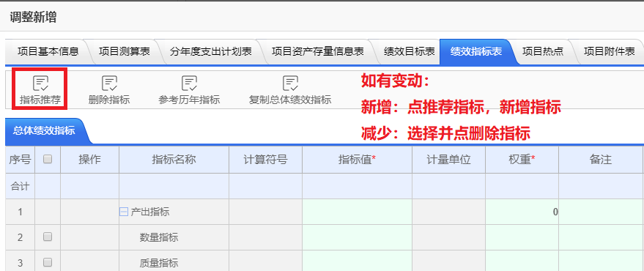The height and width of the screenshot is (271, 644).
Task: Go to 项目资产存量信息表 tab
Action: click(x=317, y=52)
